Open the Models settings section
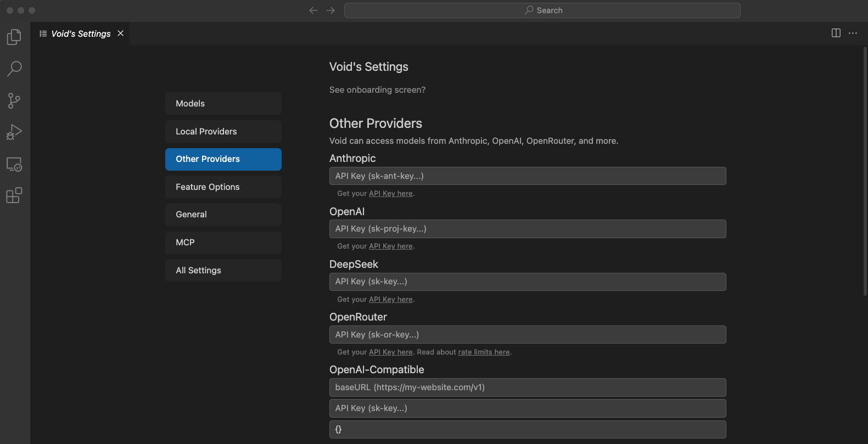 [x=223, y=104]
